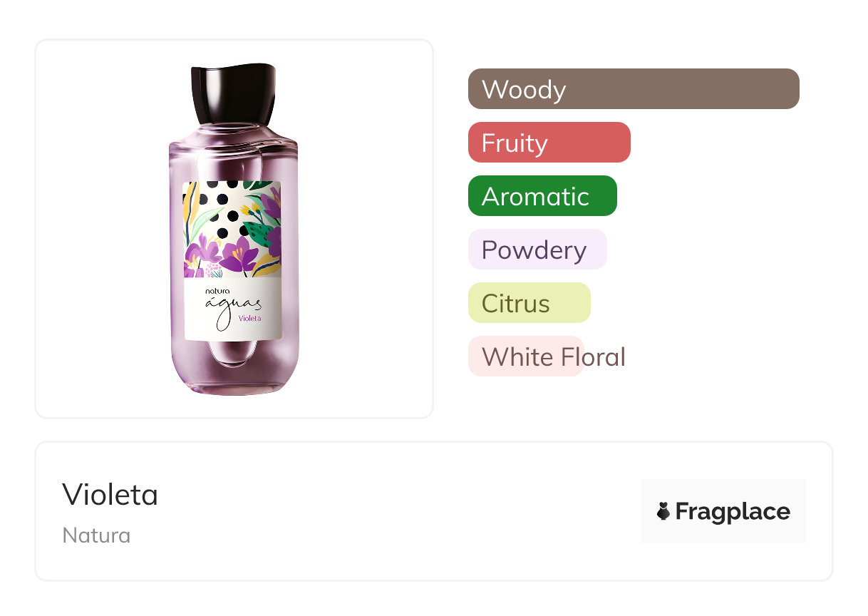Click the Fragplace wordmark text
The image size is (868, 616).
(733, 511)
